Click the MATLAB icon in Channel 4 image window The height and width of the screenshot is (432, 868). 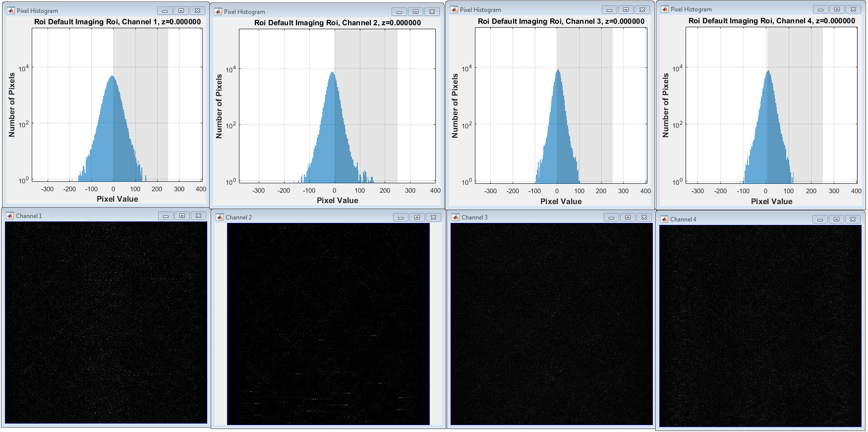[664, 219]
